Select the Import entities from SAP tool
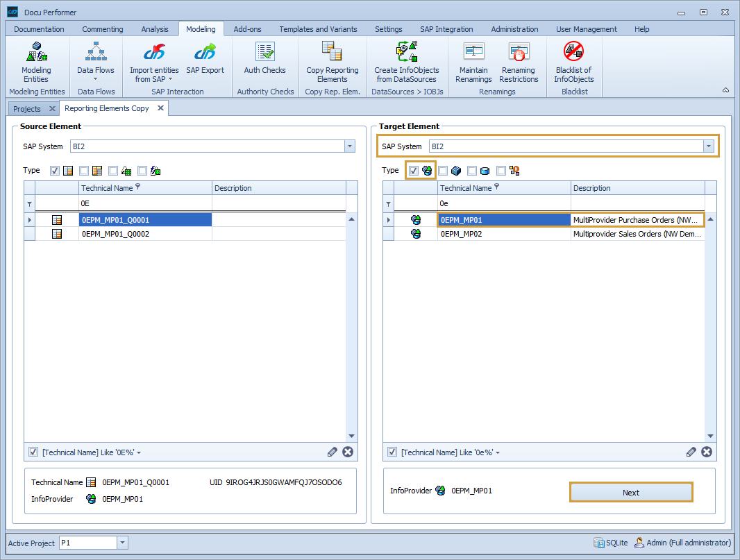 [153, 62]
